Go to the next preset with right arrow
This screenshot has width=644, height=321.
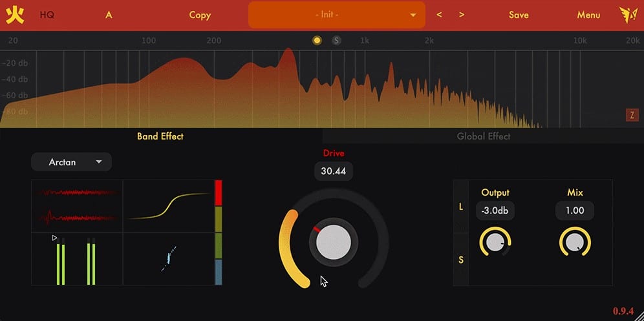(x=462, y=15)
